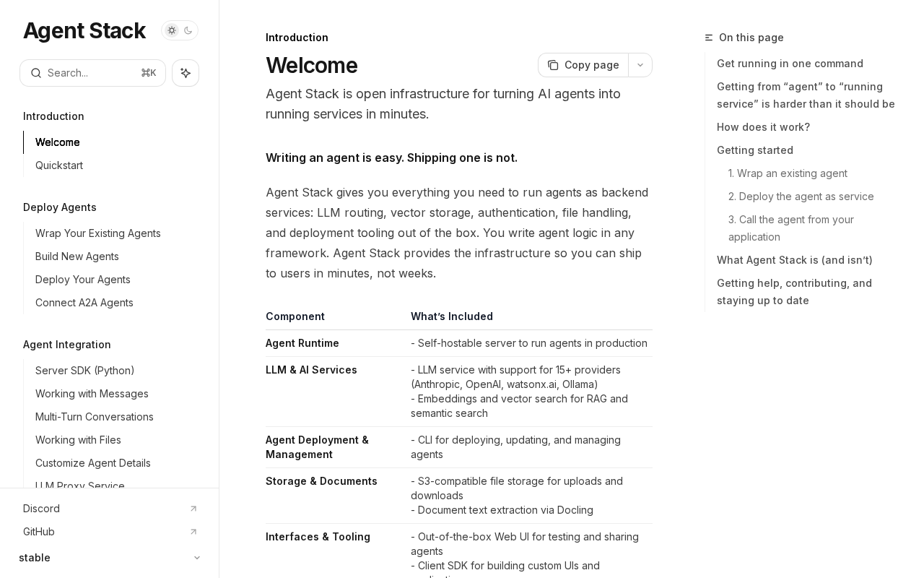This screenshot has width=924, height=578.
Task: Open the Quickstart sidebar page
Action: point(59,165)
